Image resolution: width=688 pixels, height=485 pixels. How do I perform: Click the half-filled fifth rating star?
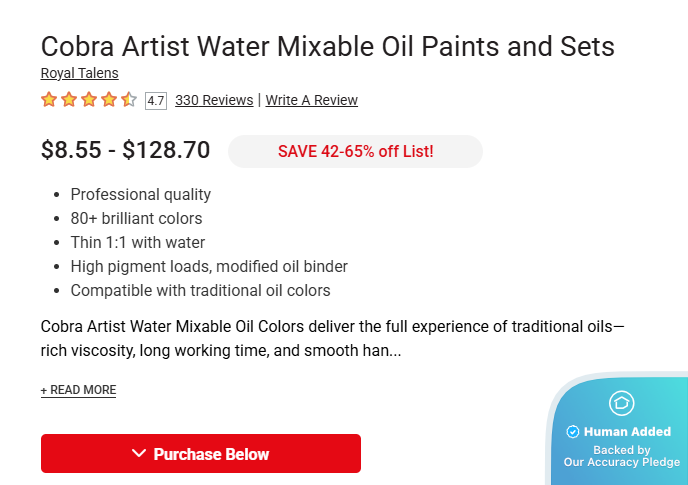pos(129,100)
